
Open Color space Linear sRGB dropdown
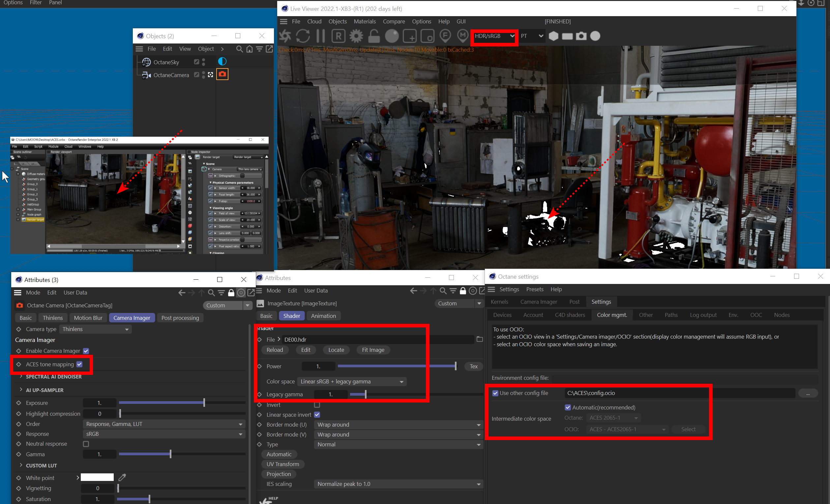(x=352, y=381)
